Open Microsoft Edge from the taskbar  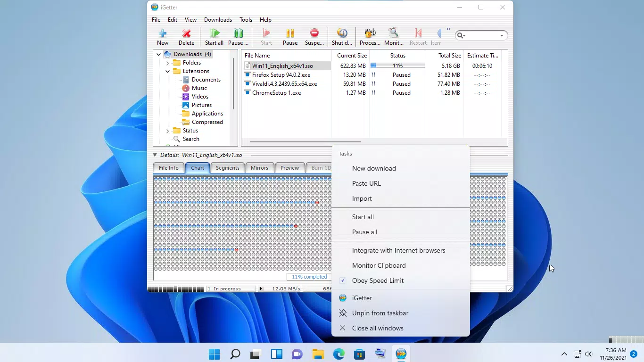(x=339, y=354)
